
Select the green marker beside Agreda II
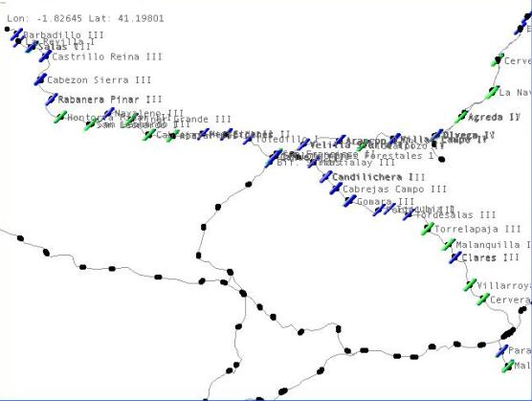click(x=461, y=117)
